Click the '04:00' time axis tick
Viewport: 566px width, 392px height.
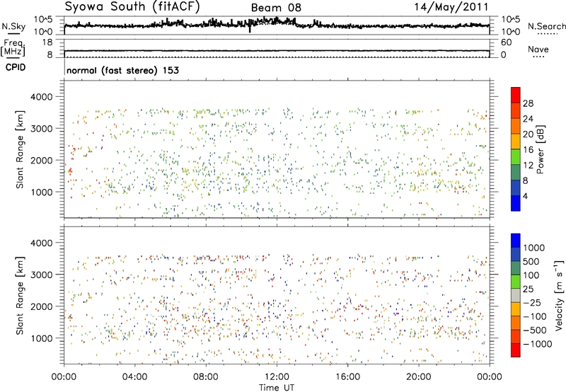(134, 377)
